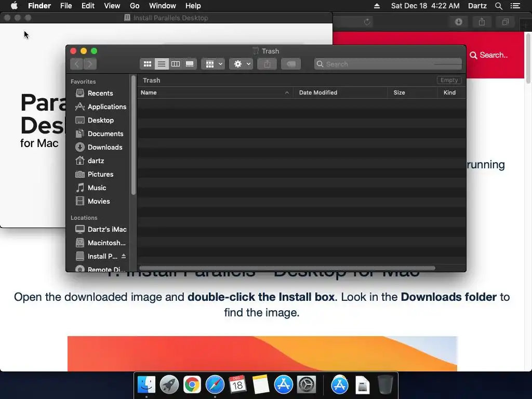Click the horizontal scrollbar in Trash
This screenshot has height=399, width=532.
[287, 268]
